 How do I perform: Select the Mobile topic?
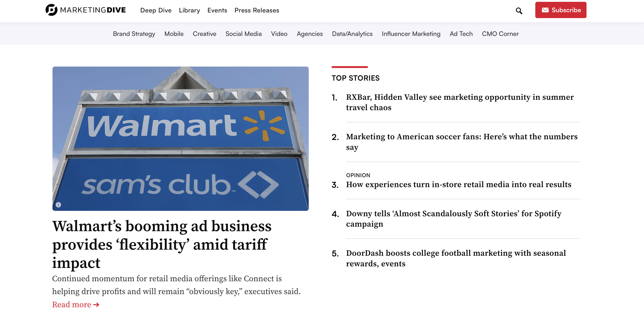[x=174, y=34]
